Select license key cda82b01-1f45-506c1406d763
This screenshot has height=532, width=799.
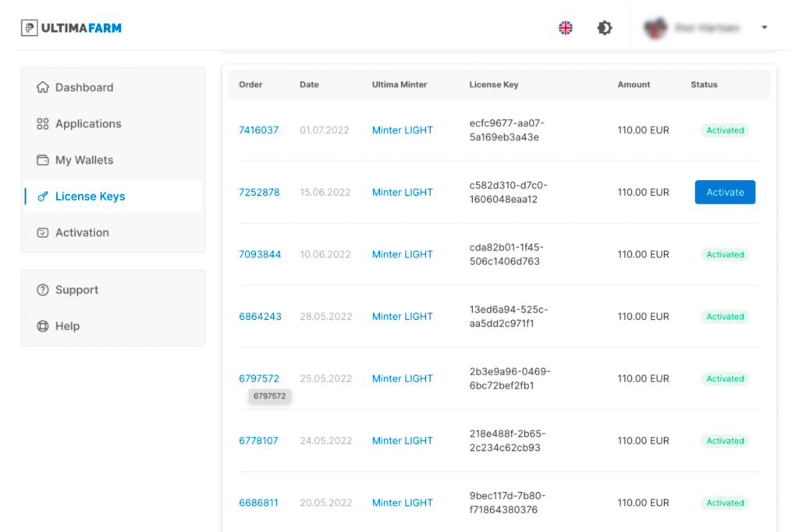[506, 254]
